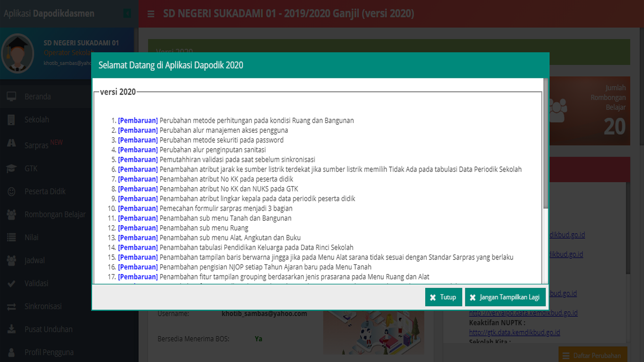Click the hamburger menu icon in the header
This screenshot has height=362, width=644.
pos(151,14)
